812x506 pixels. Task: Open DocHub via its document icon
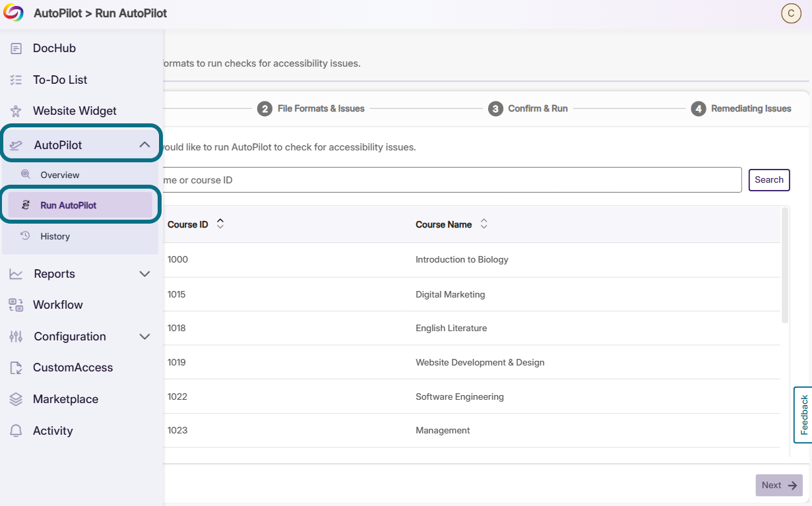pyautogui.click(x=16, y=48)
